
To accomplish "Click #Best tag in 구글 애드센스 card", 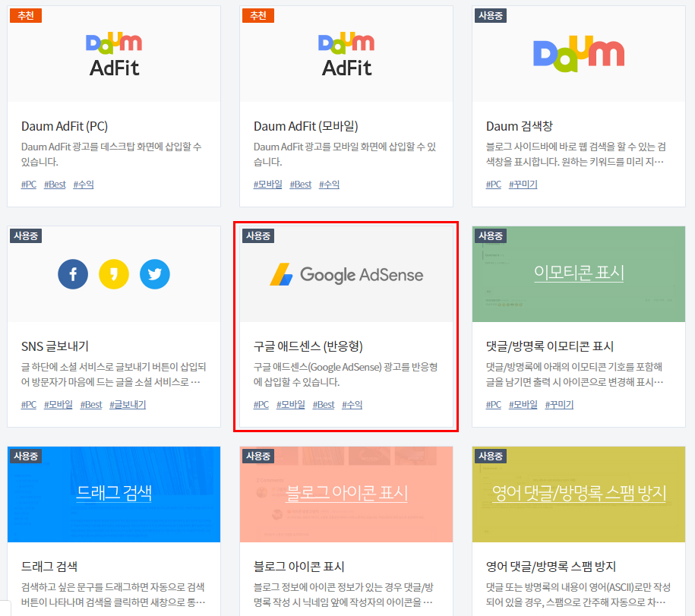I will pyautogui.click(x=324, y=405).
